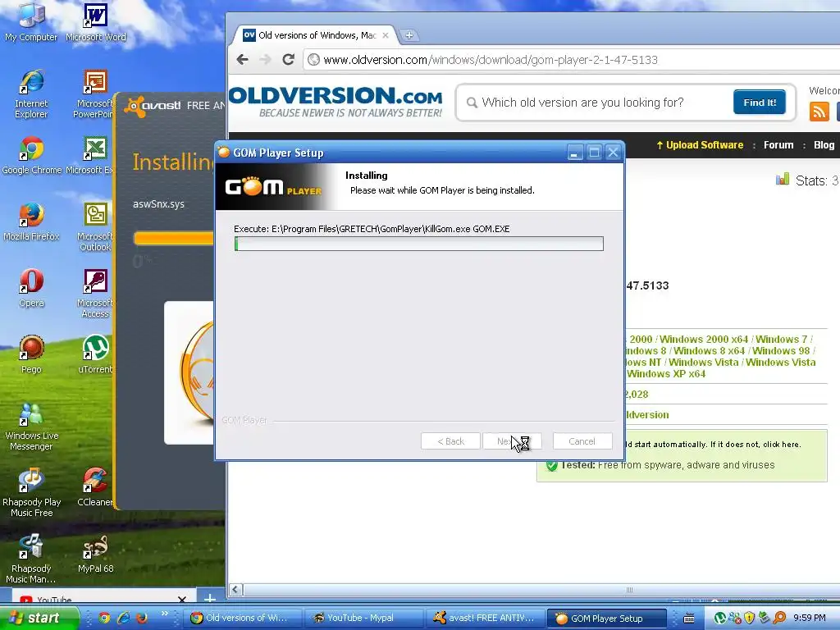This screenshot has height=630, width=840.
Task: Click the Back button in GOM Setup
Action: (x=450, y=441)
